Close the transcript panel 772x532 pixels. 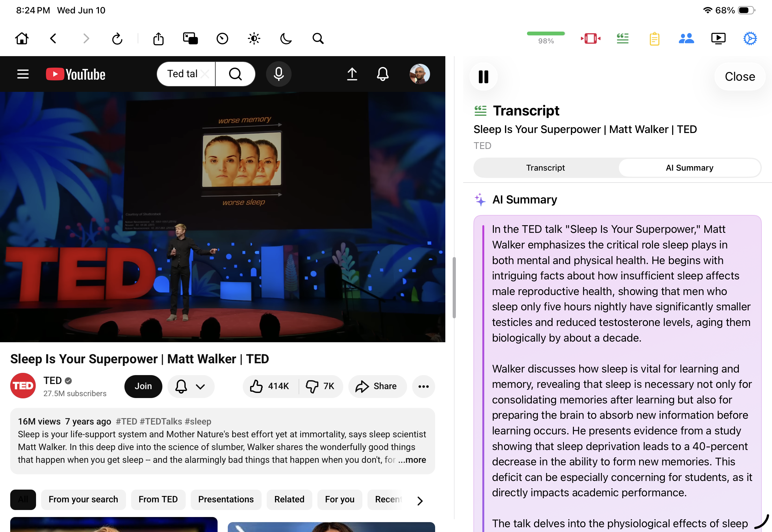coord(740,77)
